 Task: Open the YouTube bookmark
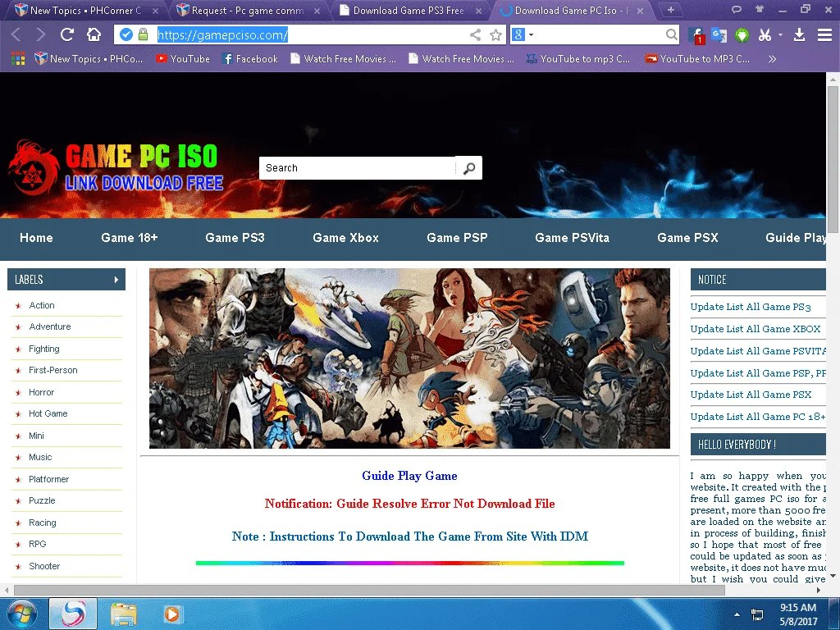(183, 59)
